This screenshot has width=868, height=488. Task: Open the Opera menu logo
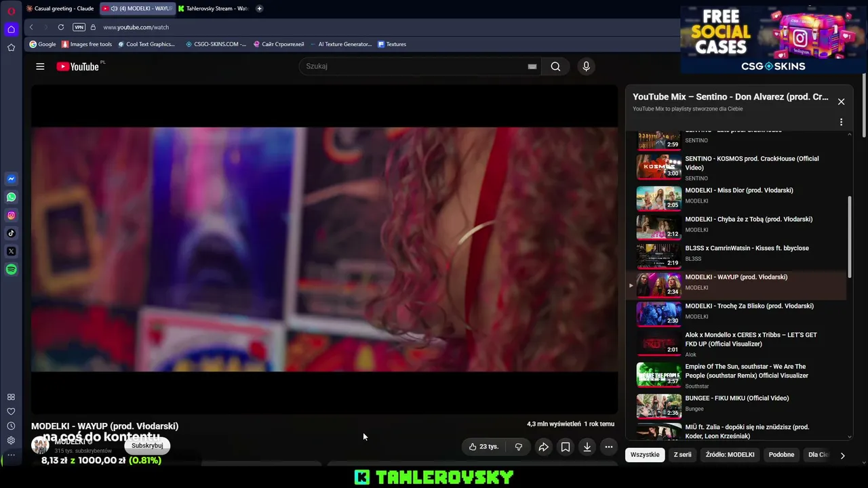pyautogui.click(x=11, y=10)
